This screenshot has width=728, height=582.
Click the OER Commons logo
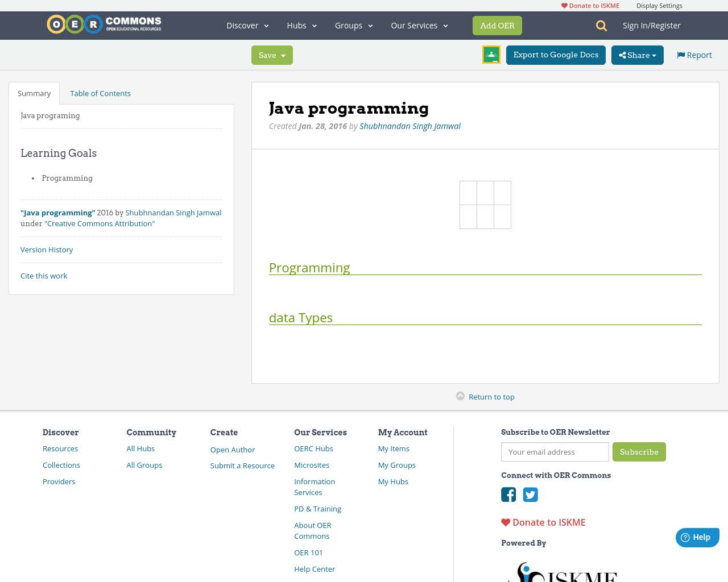point(104,24)
